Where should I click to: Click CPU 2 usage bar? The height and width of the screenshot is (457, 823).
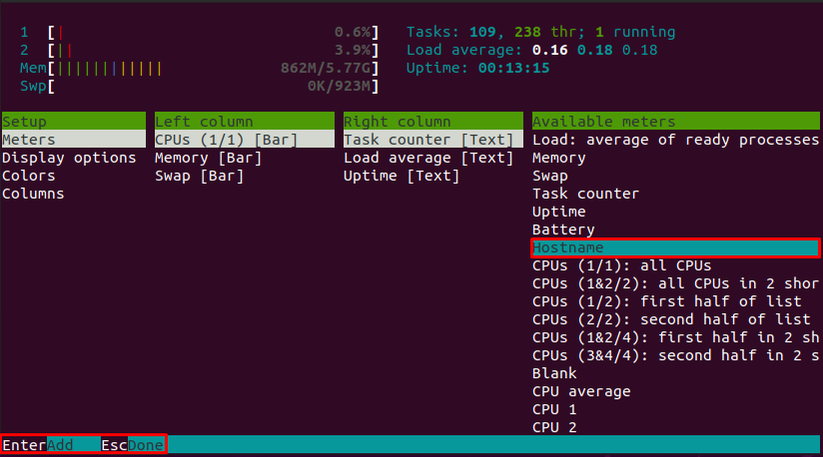point(199,50)
